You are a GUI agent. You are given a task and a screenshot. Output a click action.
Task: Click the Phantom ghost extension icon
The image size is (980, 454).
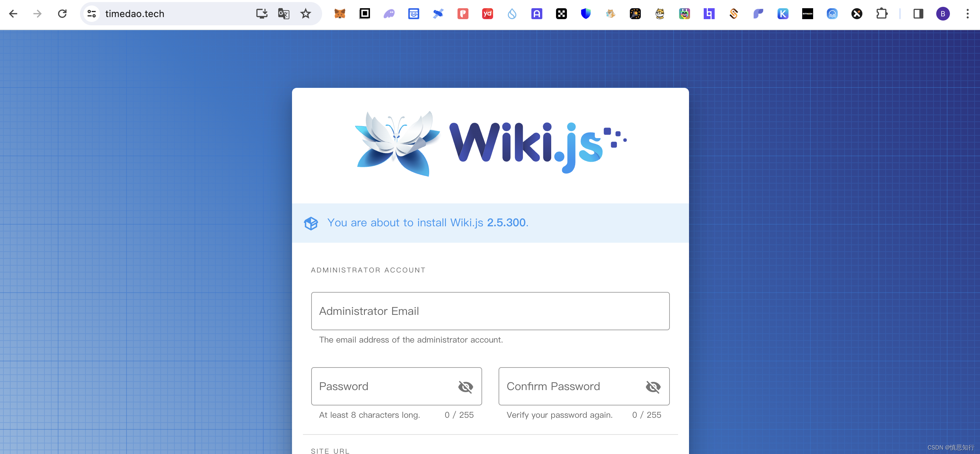point(389,14)
